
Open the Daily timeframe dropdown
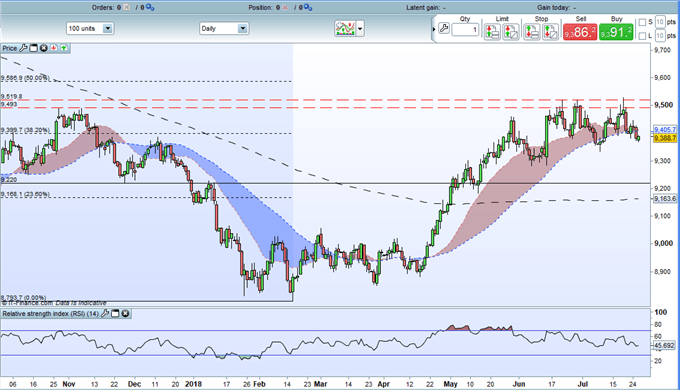click(224, 29)
